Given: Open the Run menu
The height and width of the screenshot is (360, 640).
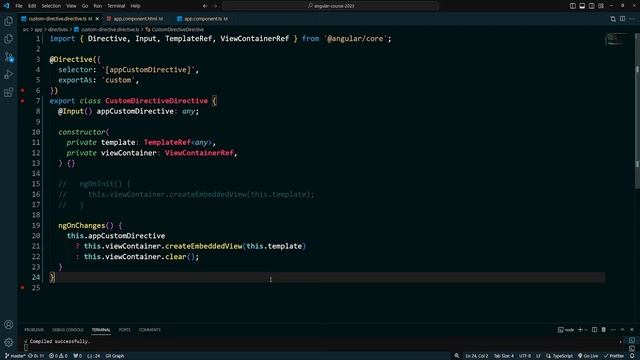Looking at the screenshot, I should pos(98,6).
